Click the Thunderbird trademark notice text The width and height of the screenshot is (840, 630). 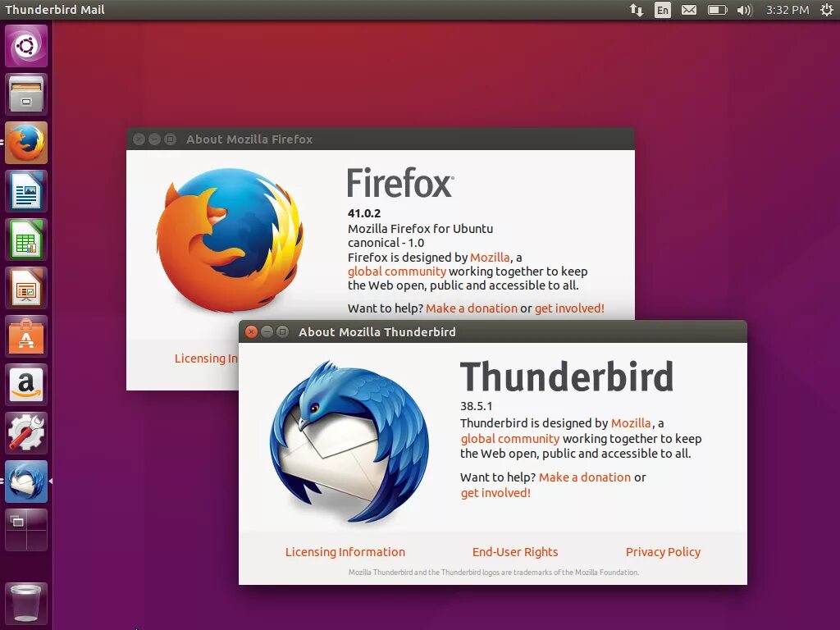point(493,572)
